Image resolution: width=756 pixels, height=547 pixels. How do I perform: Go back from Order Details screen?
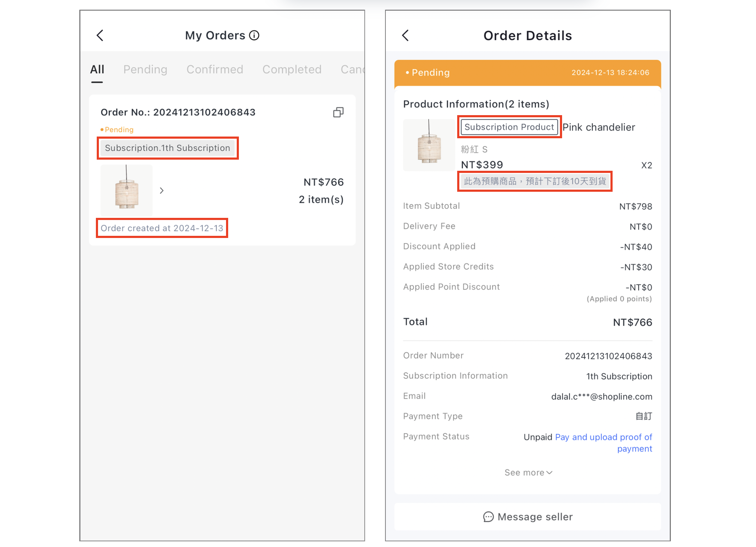[405, 36]
